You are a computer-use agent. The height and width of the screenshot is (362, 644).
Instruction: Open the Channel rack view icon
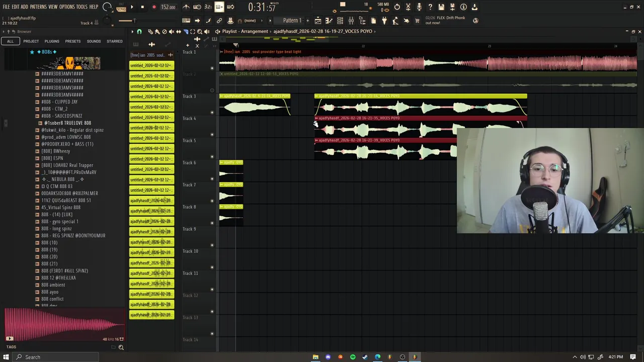pyautogui.click(x=340, y=21)
